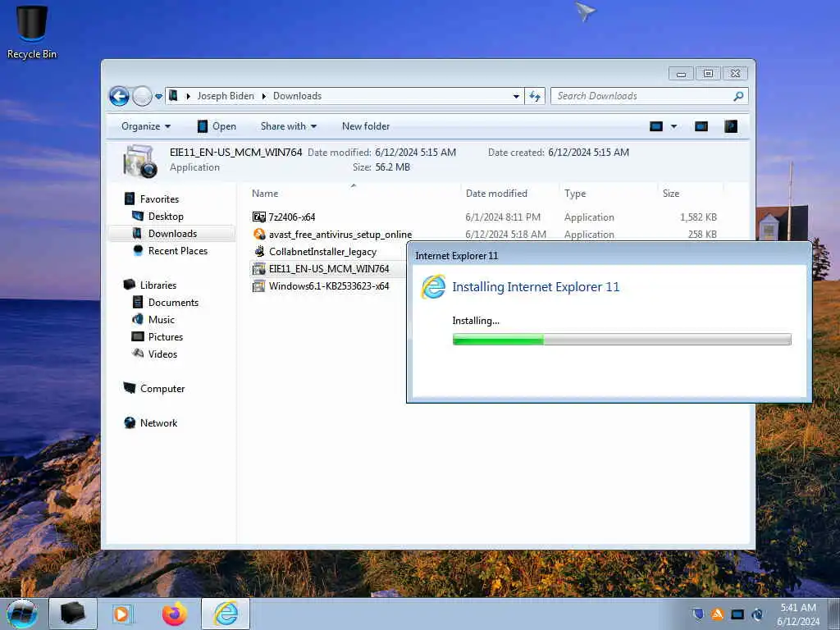Open Windows Explorer from the taskbar
Viewport: 840px width, 630px height.
tap(73, 614)
